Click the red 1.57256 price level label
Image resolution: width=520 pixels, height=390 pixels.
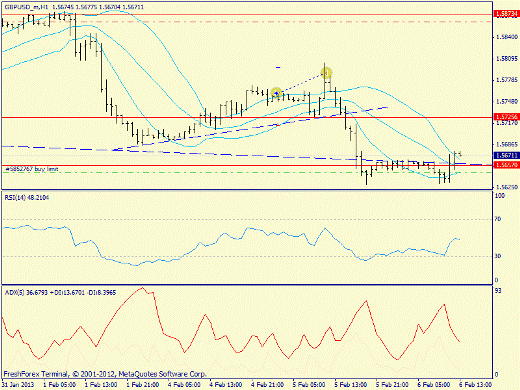point(507,117)
